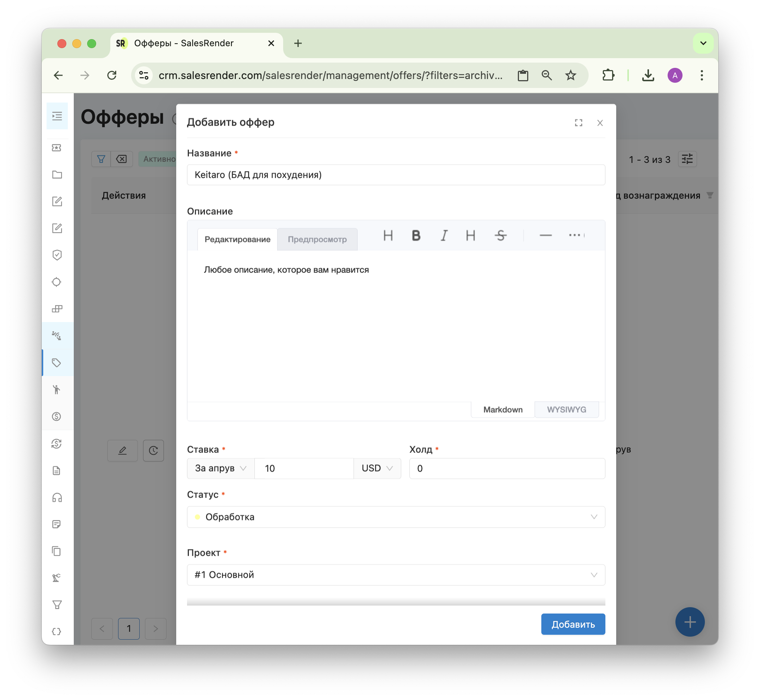Viewport: 760px width, 700px height.
Task: Open the walking person sidebar icon
Action: pos(57,390)
